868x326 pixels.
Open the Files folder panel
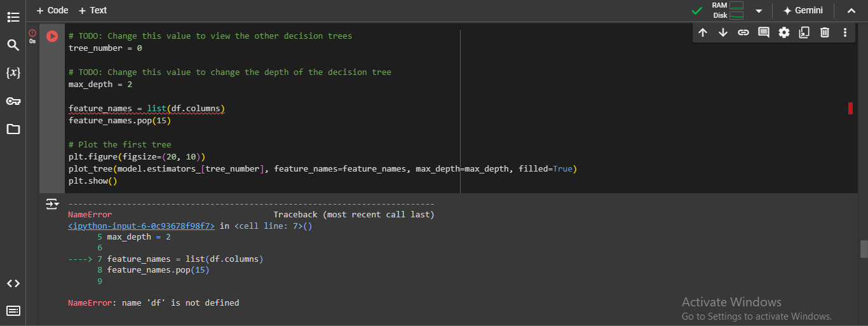(x=13, y=129)
